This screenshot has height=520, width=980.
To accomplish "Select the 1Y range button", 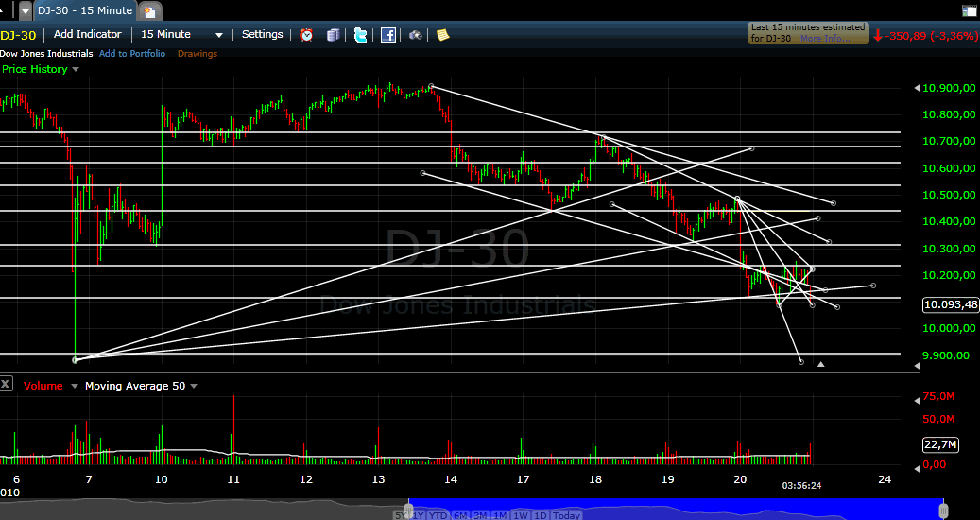I will pyautogui.click(x=419, y=515).
